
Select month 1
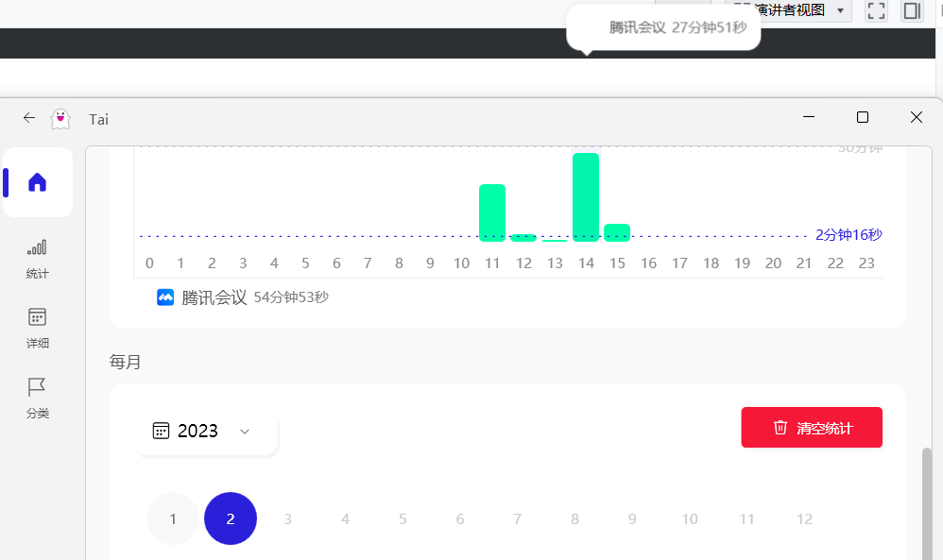pyautogui.click(x=173, y=518)
